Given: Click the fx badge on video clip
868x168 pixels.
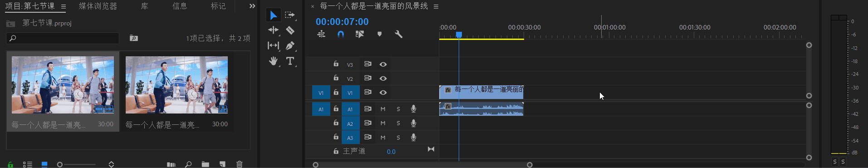Looking at the screenshot, I should coord(448,90).
